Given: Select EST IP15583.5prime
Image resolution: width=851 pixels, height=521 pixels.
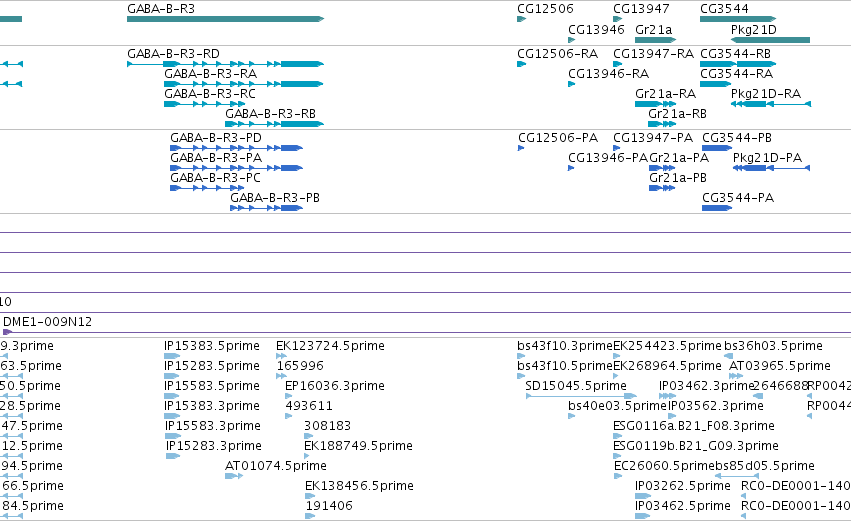Looking at the screenshot, I should click(172, 396).
